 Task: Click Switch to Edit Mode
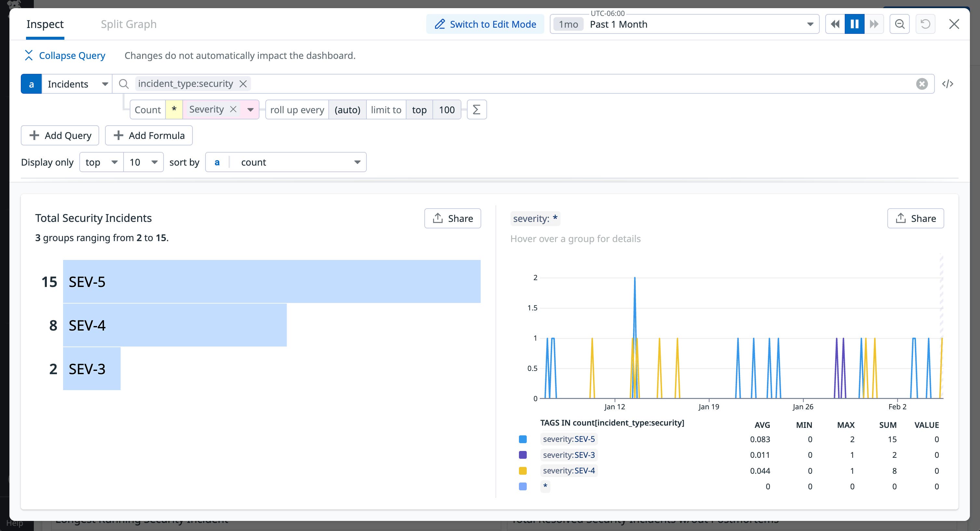(485, 24)
